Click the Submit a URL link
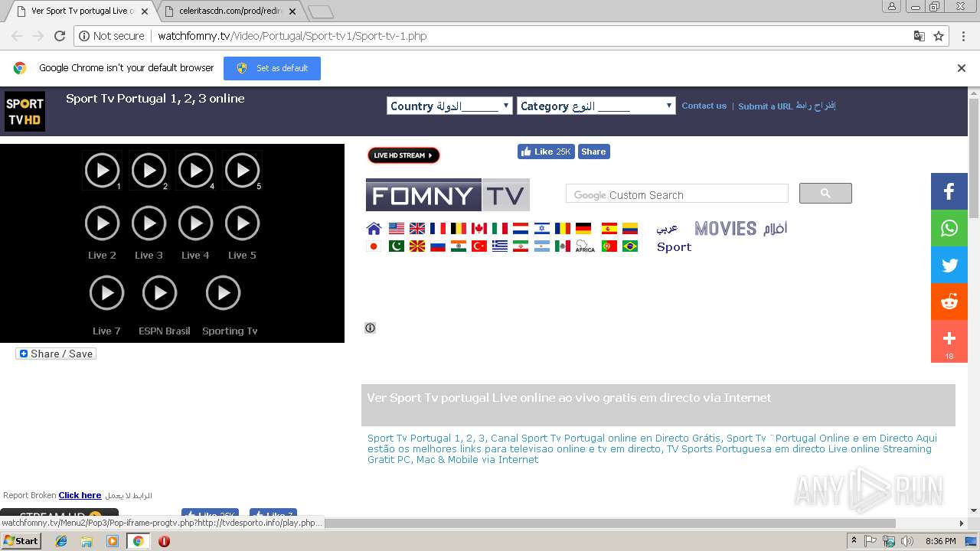This screenshot has width=980, height=551. tap(786, 106)
